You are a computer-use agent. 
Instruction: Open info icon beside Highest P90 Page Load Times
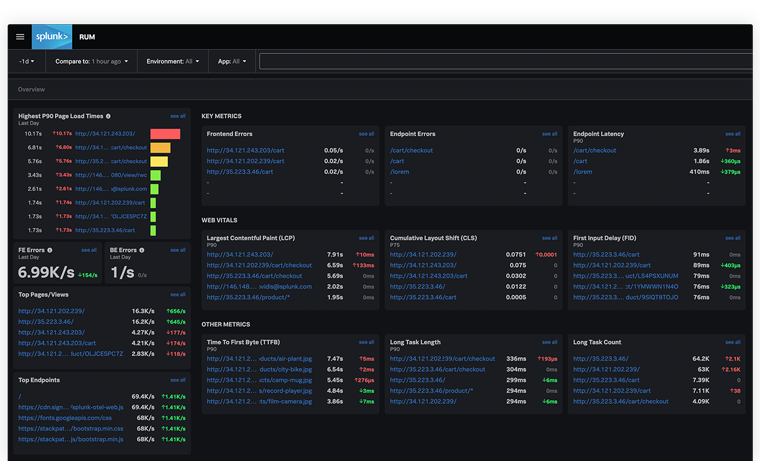[x=108, y=116]
